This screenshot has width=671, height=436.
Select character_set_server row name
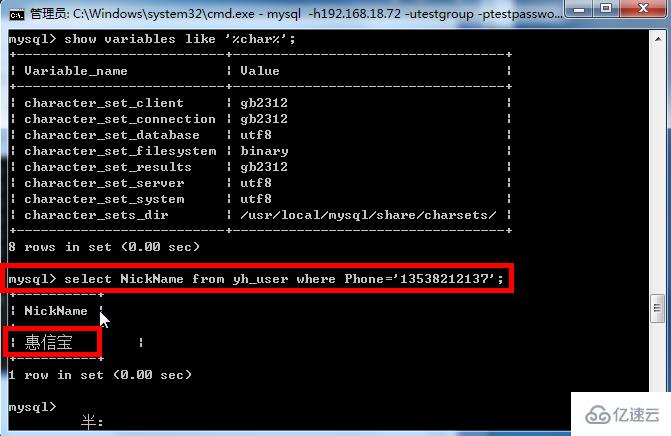pos(104,183)
